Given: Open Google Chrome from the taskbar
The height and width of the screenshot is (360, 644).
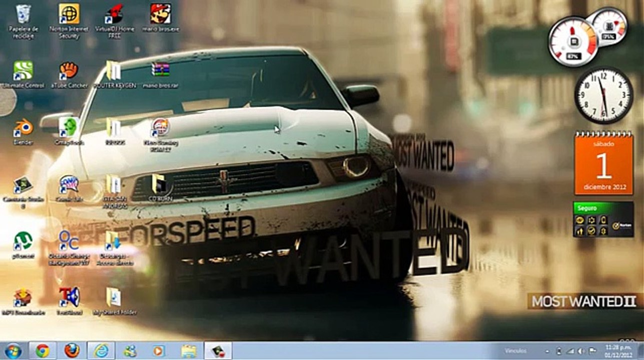Looking at the screenshot, I should [x=43, y=351].
